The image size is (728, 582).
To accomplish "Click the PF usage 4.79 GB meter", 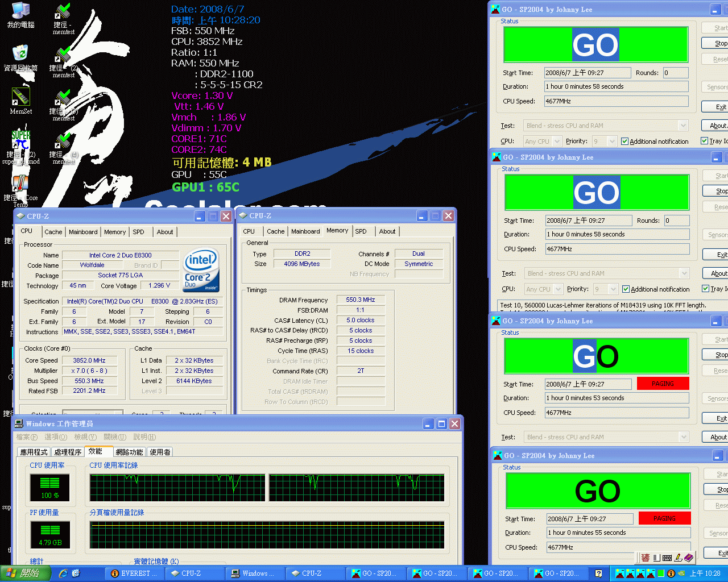I will (50, 535).
